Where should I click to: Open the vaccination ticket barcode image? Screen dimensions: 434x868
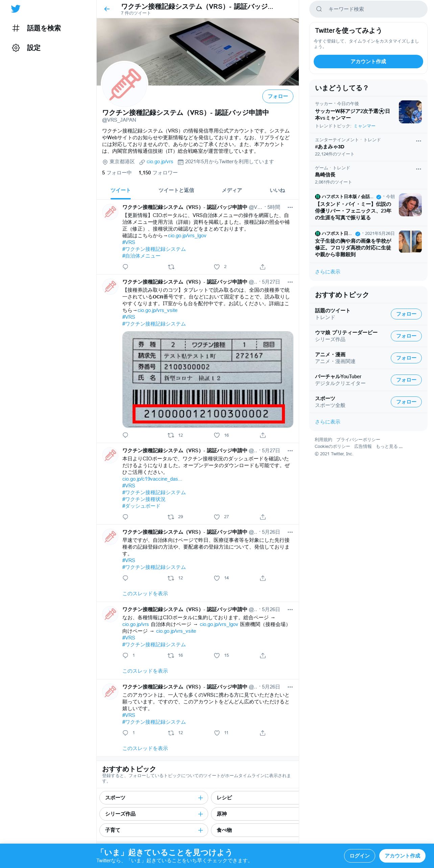click(208, 379)
